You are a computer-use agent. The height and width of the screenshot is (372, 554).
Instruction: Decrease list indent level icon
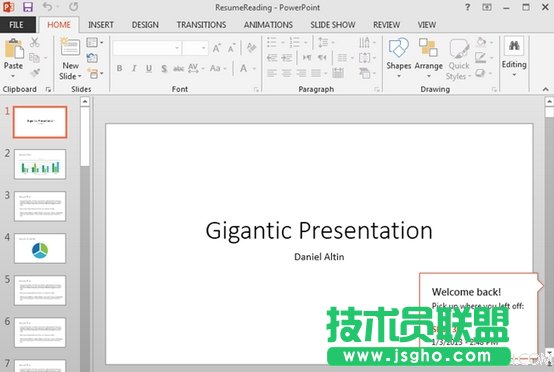point(272,58)
